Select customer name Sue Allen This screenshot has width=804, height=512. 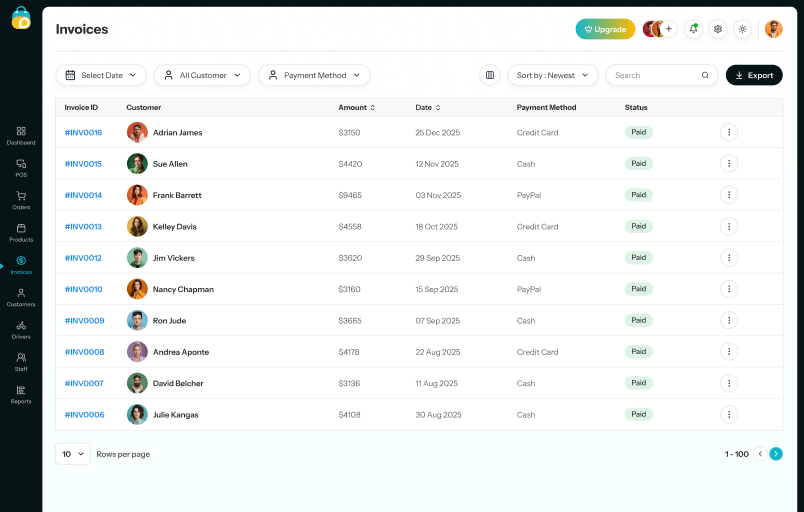tap(170, 164)
